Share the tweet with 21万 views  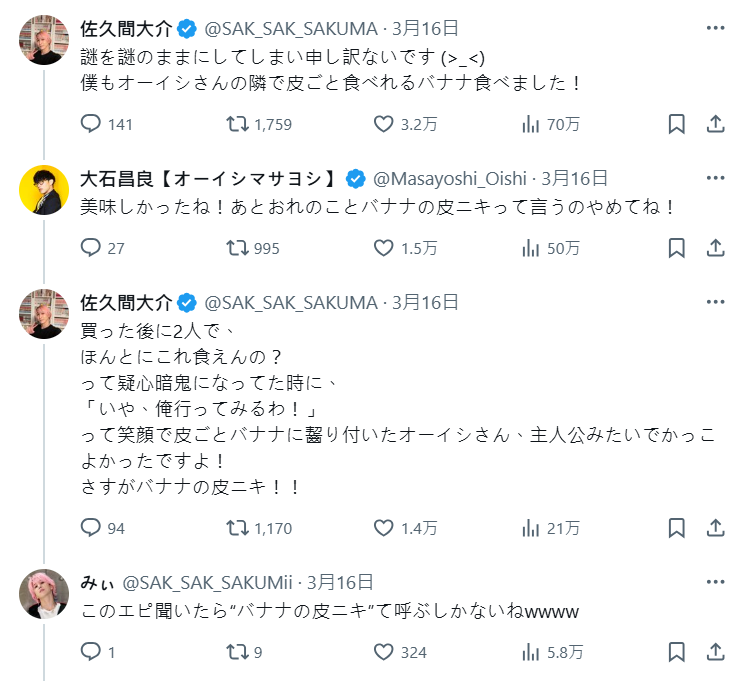click(715, 527)
